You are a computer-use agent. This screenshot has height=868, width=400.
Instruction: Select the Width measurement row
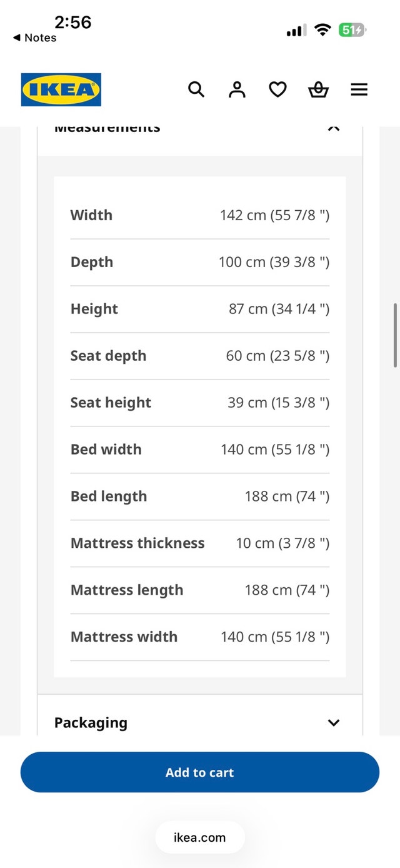pyautogui.click(x=200, y=215)
